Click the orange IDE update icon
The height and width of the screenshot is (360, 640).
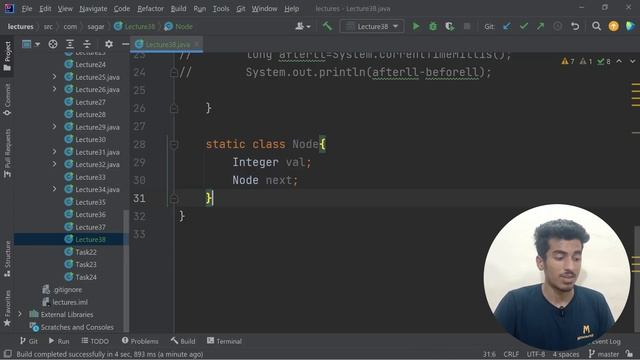[x=613, y=27]
